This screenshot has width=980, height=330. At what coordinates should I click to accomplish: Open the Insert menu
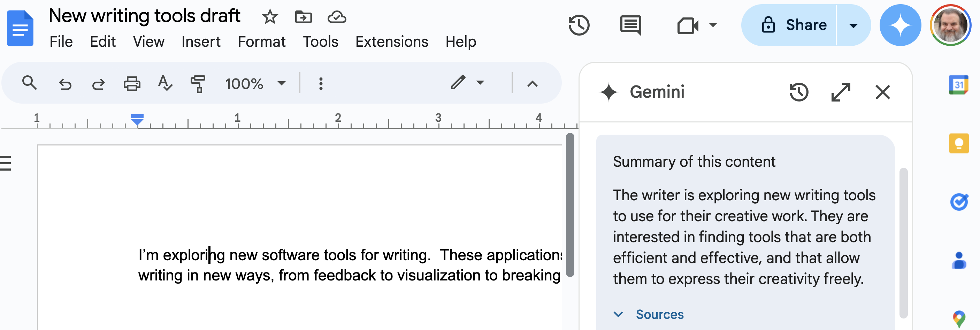[x=201, y=42]
